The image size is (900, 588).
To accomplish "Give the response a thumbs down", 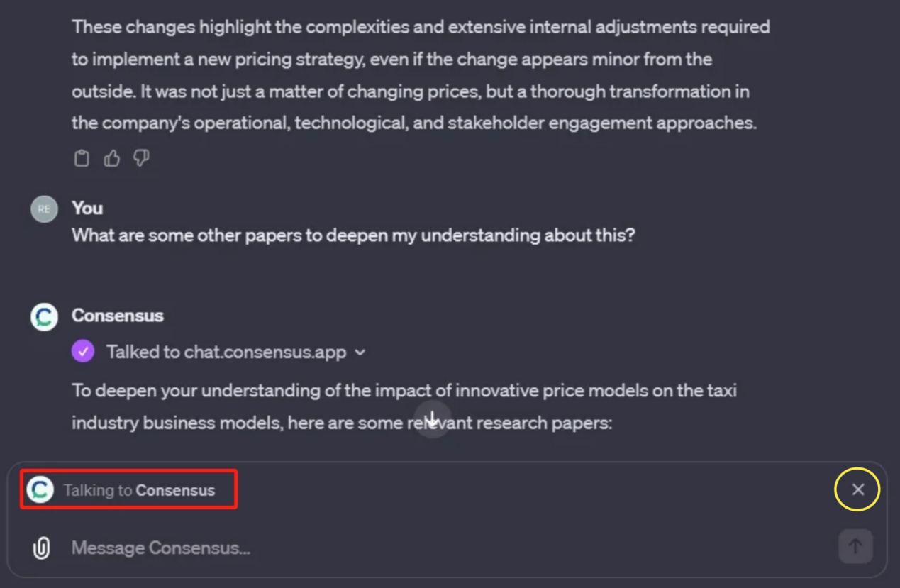I will (x=142, y=158).
